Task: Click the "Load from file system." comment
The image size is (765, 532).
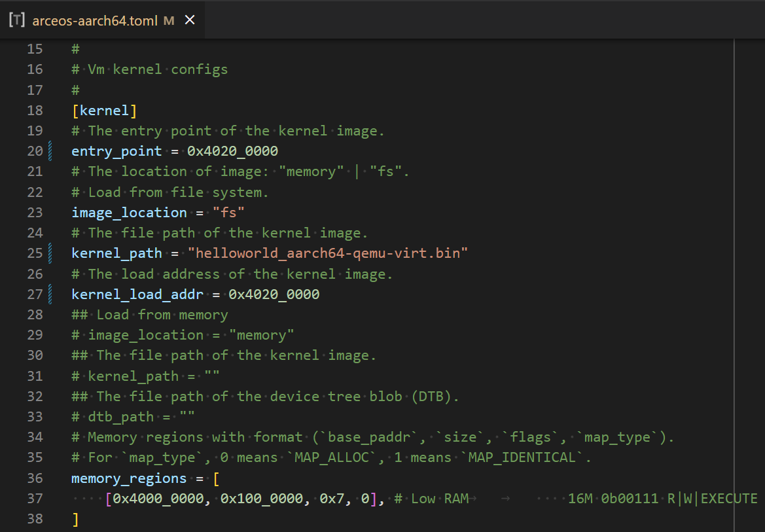Action: pos(170,192)
